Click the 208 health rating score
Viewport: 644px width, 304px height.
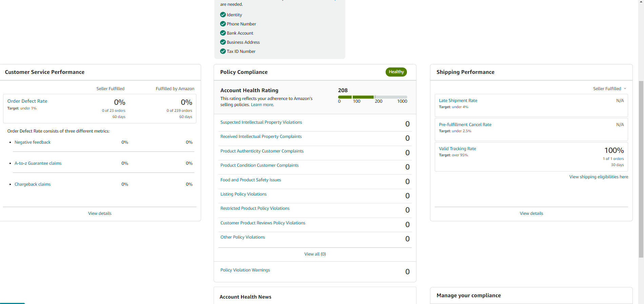(343, 90)
